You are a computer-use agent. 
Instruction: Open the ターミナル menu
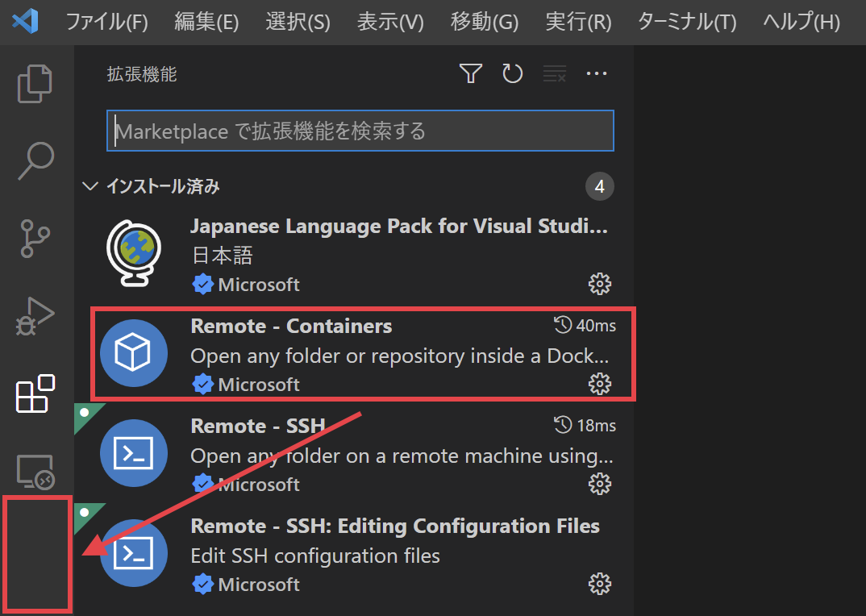point(686,22)
